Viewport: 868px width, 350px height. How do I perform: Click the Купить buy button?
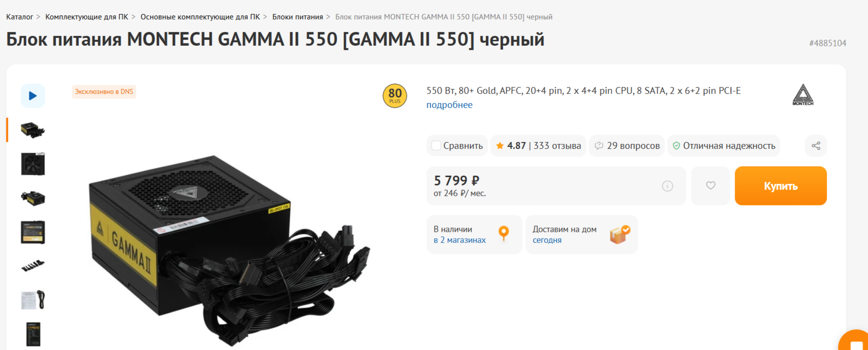(781, 186)
